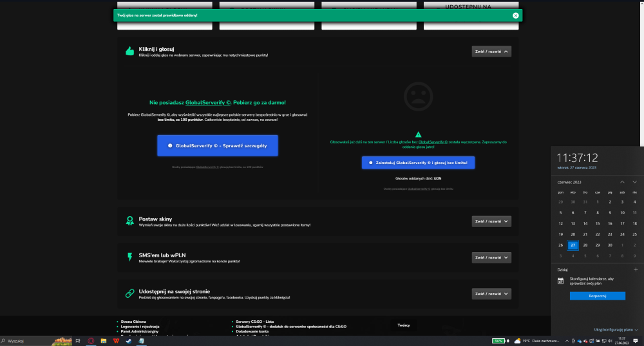Open GlobalServerify © link in green heading
Screen dimensions: 644x346
point(208,102)
